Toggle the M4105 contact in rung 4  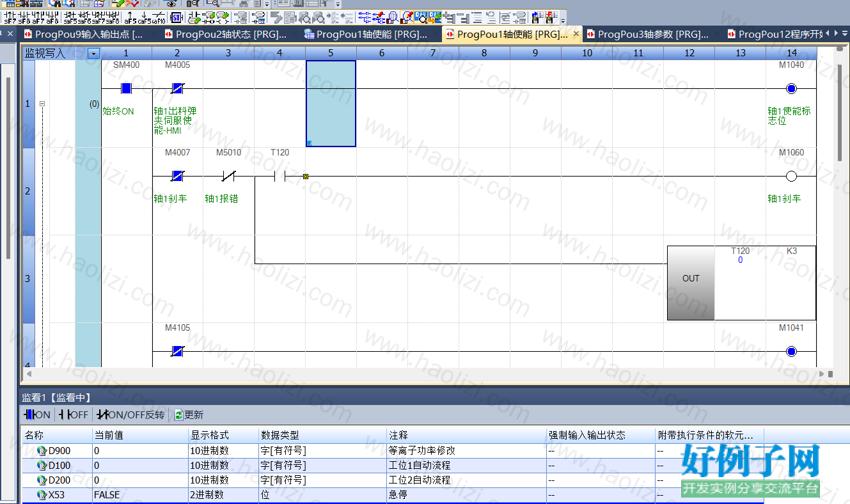(x=177, y=351)
